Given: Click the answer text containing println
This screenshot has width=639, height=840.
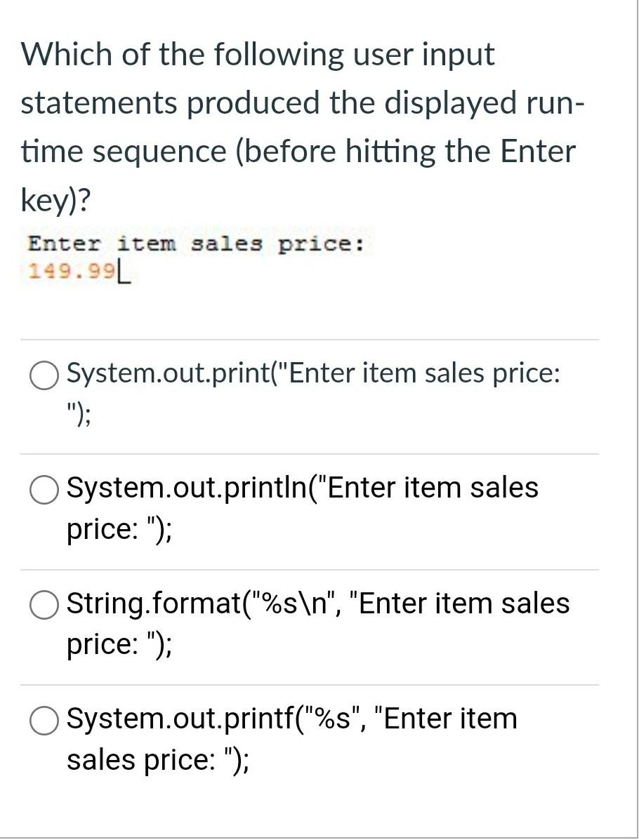Looking at the screenshot, I should pos(302,488).
